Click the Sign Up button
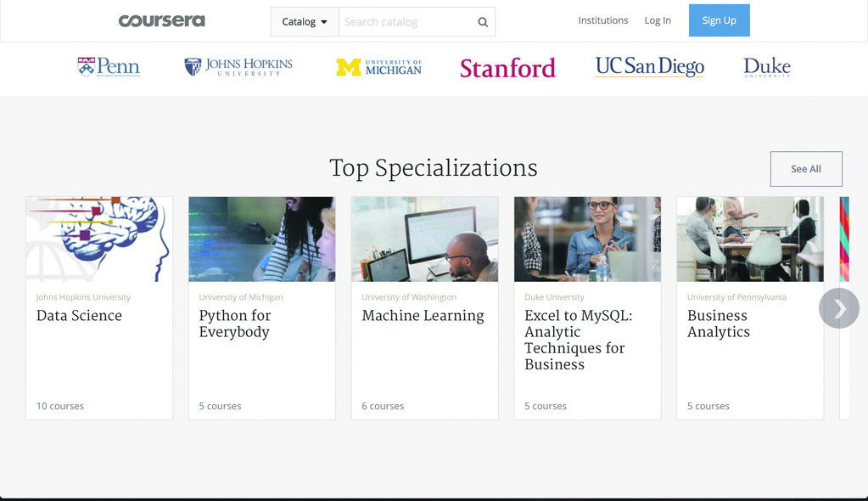The height and width of the screenshot is (501, 868). [x=719, y=20]
